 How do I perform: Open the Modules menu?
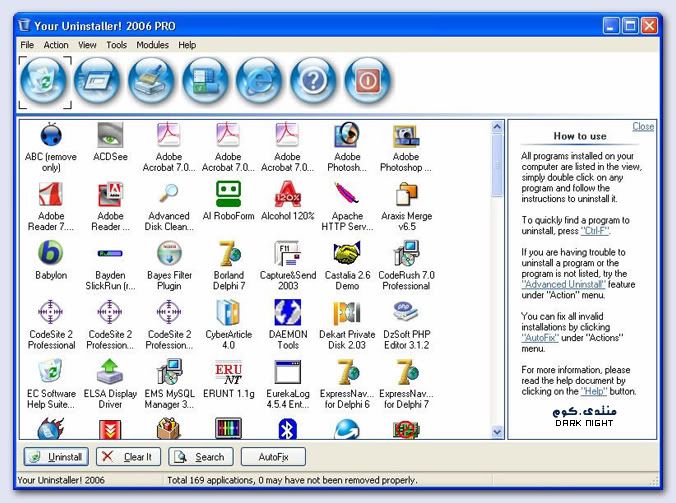pyautogui.click(x=152, y=45)
